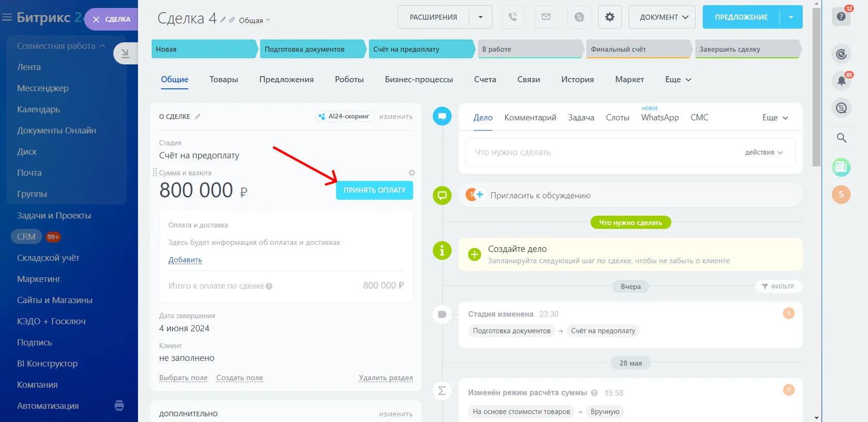
Task: Click green plus icon in Создайте дело
Action: (x=474, y=254)
